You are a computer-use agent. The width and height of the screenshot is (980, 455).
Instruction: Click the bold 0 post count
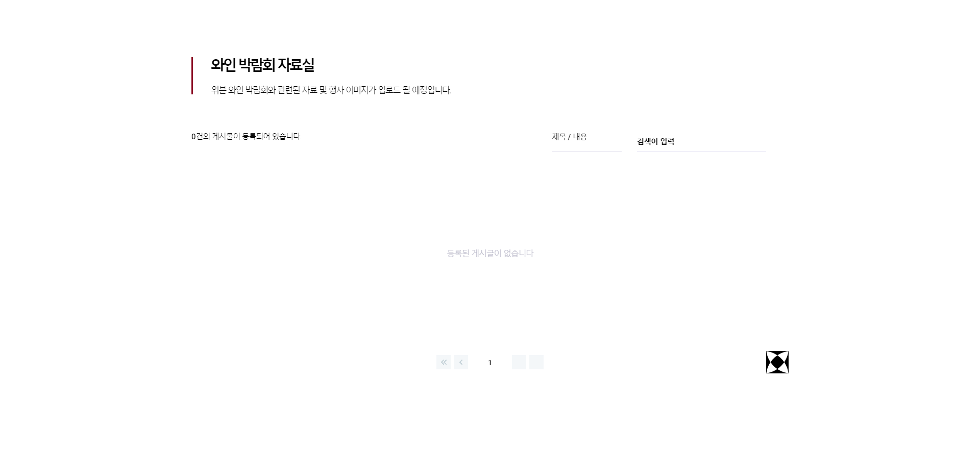(193, 136)
